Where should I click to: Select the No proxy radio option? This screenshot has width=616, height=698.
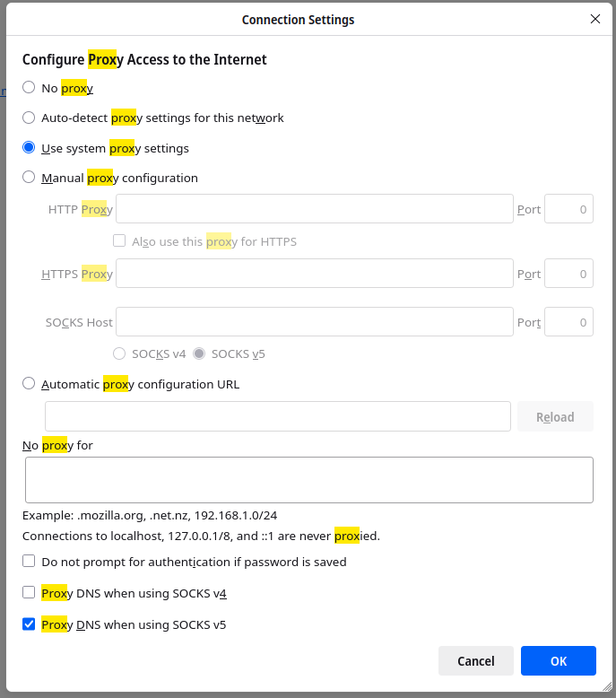point(30,88)
